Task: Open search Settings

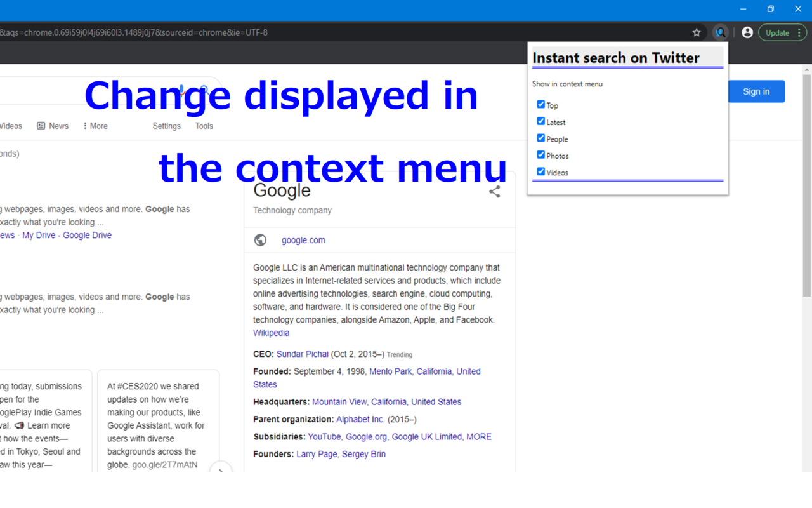Action: (167, 126)
